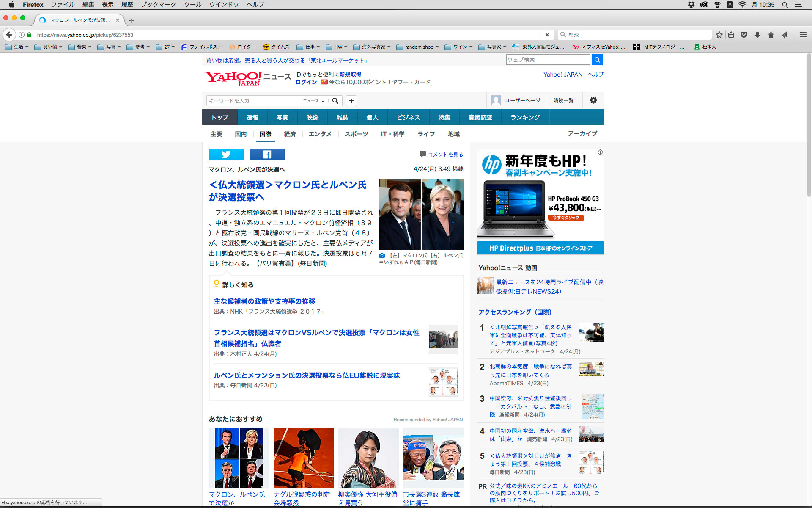Open Firefox downloads arrow icon
The height and width of the screenshot is (508, 812).
(757, 35)
